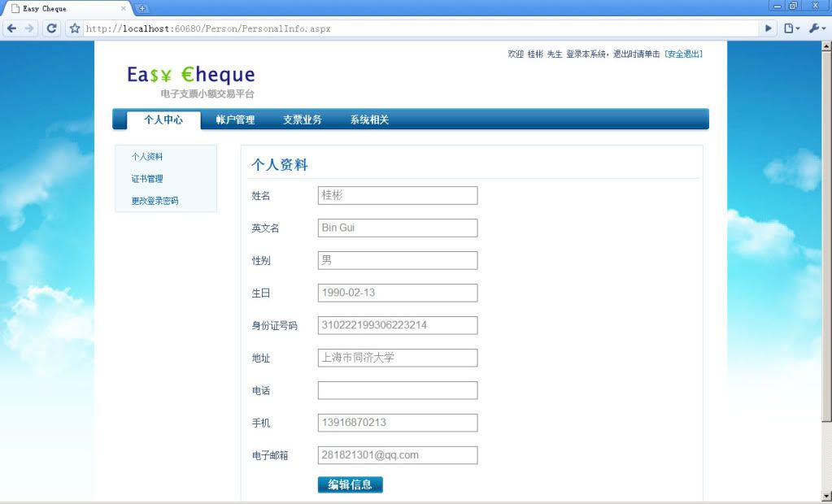Click the address bar URL
This screenshot has height=504, width=832.
point(208,28)
